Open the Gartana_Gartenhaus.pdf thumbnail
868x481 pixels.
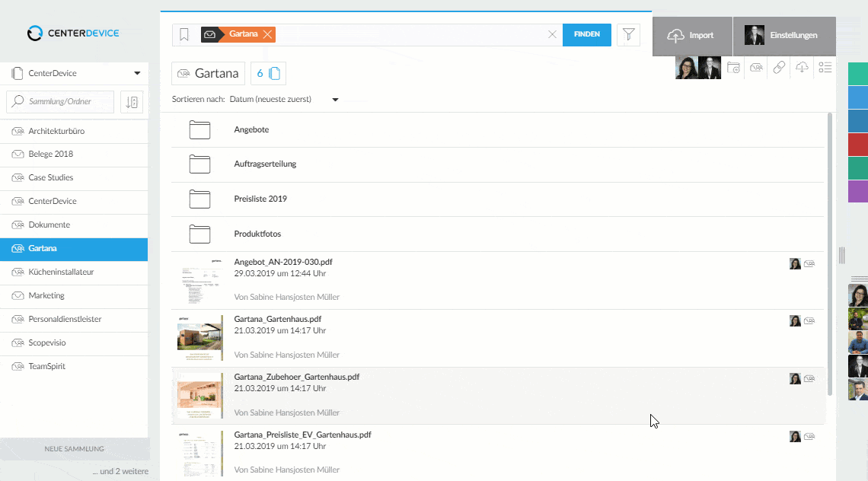click(199, 338)
